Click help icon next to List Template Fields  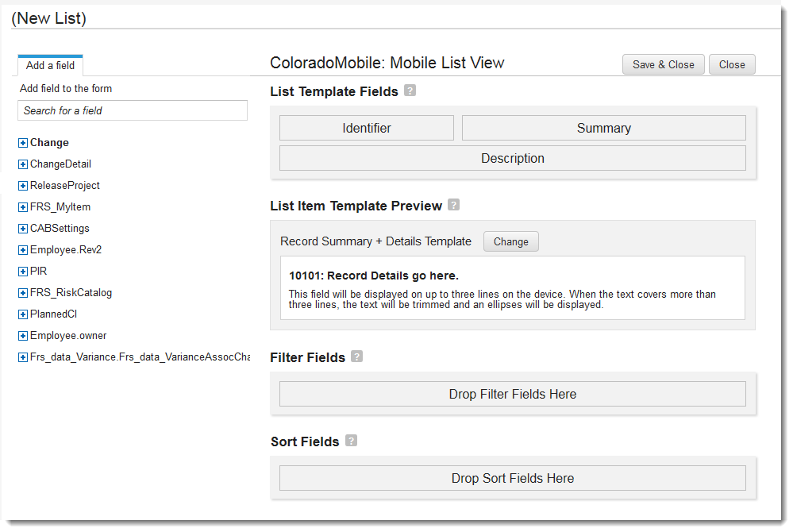(410, 91)
